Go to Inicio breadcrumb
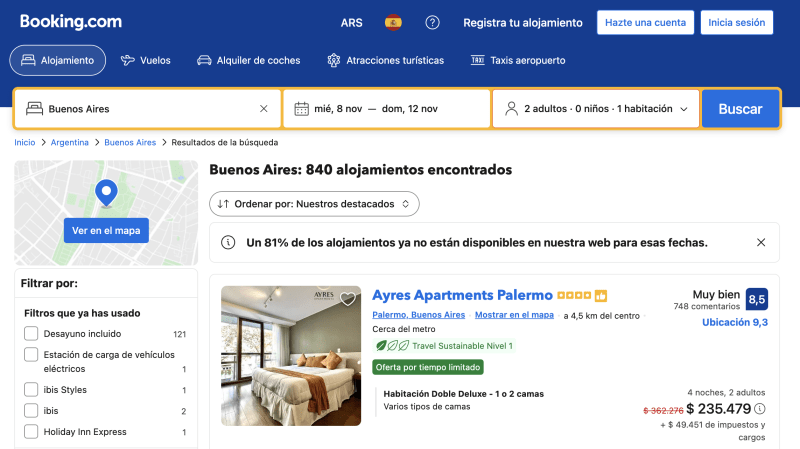 coord(24,142)
